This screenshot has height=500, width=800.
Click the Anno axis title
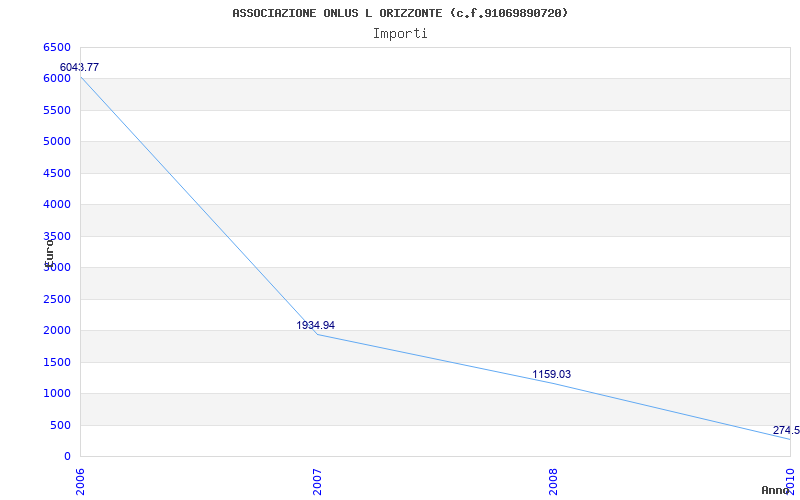[775, 490]
